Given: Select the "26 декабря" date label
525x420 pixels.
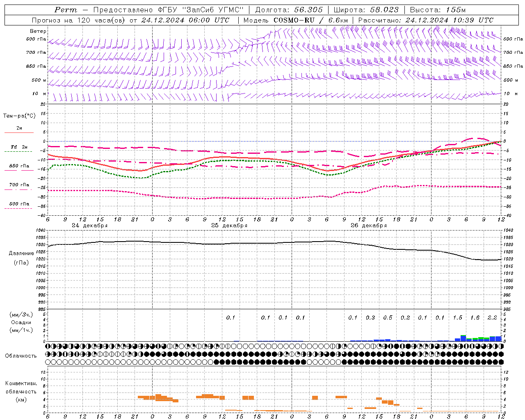Looking at the screenshot, I should 369,226.
